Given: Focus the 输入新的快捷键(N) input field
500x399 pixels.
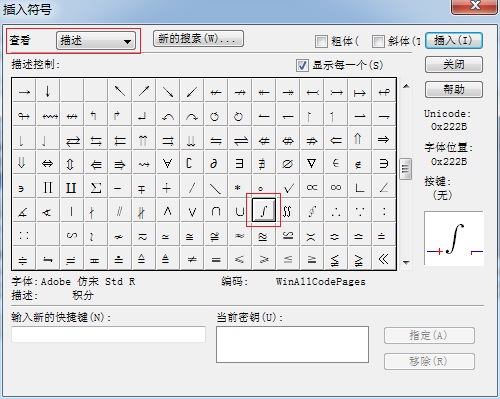Looking at the screenshot, I should (x=108, y=334).
